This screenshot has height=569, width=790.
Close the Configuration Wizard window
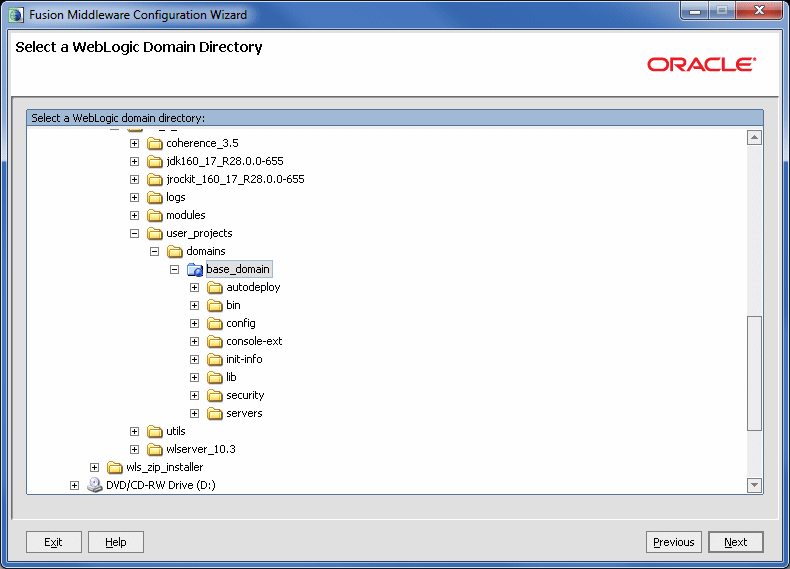pyautogui.click(x=759, y=11)
